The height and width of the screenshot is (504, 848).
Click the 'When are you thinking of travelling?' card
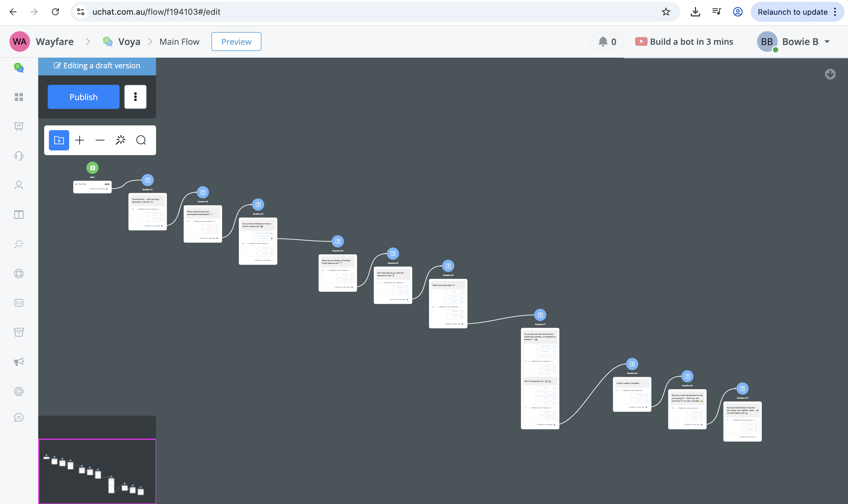pos(337,273)
